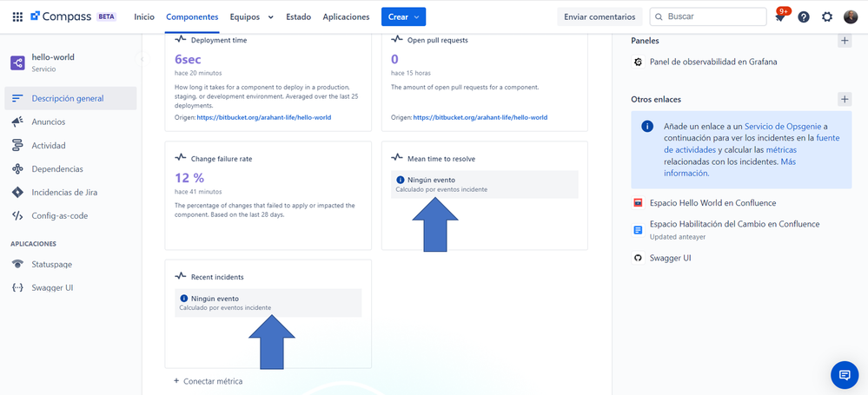The image size is (868, 395).
Task: Click Enviar comentarios button
Action: coord(600,16)
